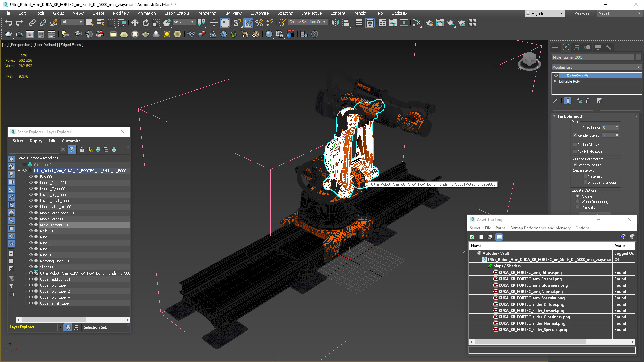The width and height of the screenshot is (644, 362).
Task: Open the Sign In dropdown
Action: coord(544,14)
